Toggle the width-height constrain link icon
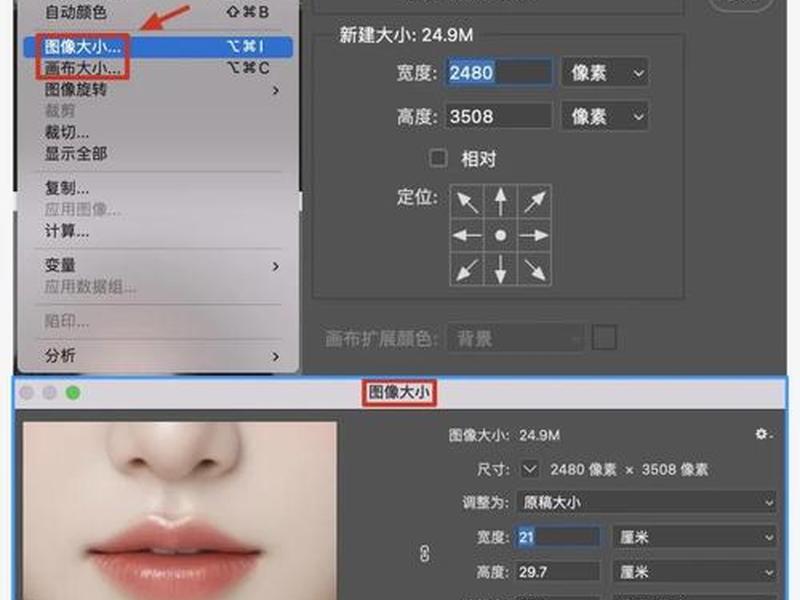800x600 pixels. [x=424, y=554]
